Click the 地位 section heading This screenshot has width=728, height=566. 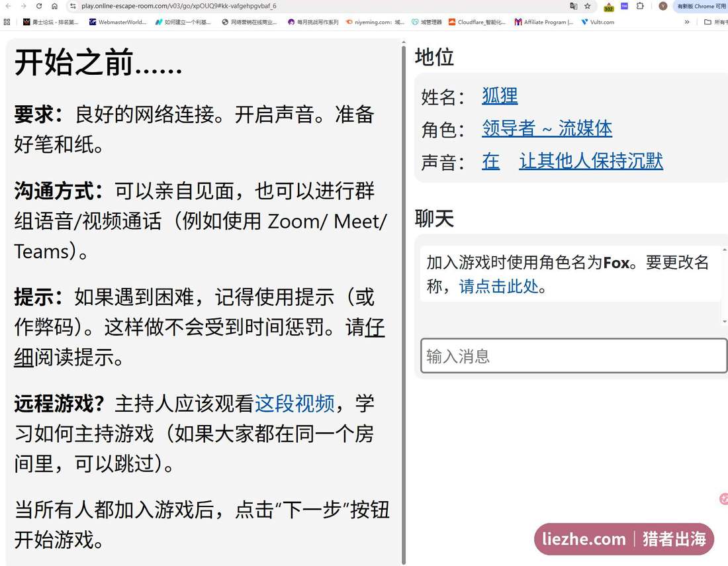(434, 57)
